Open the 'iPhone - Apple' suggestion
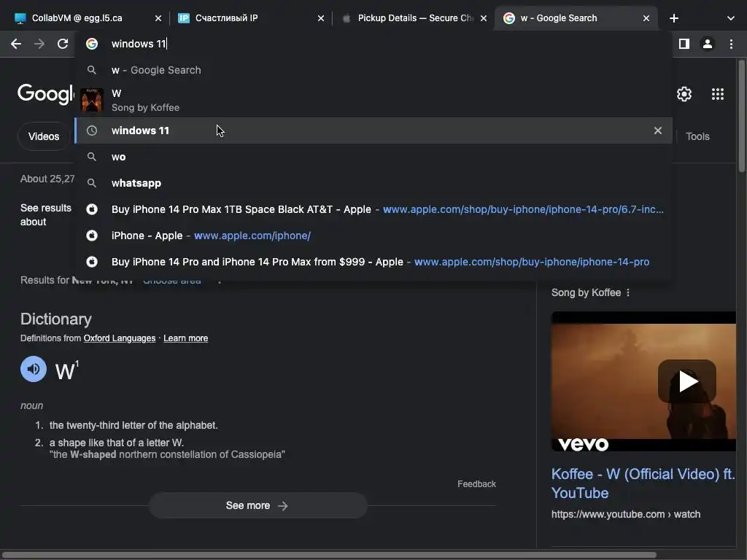This screenshot has height=560, width=747. point(373,236)
